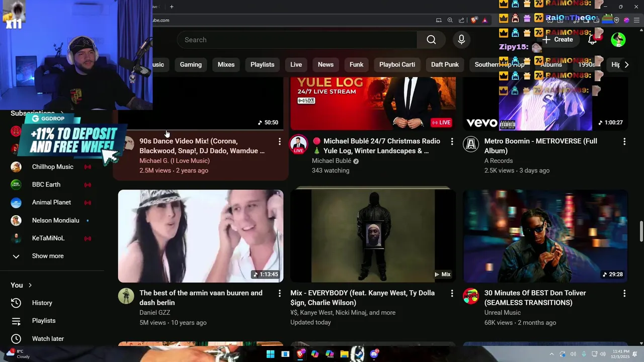The height and width of the screenshot is (362, 644).
Task: Open more options for armin vaan buuren video
Action: (x=280, y=294)
